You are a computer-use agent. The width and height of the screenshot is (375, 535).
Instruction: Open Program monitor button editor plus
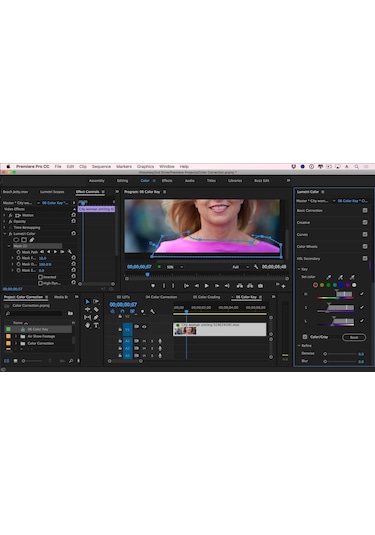[x=283, y=286]
